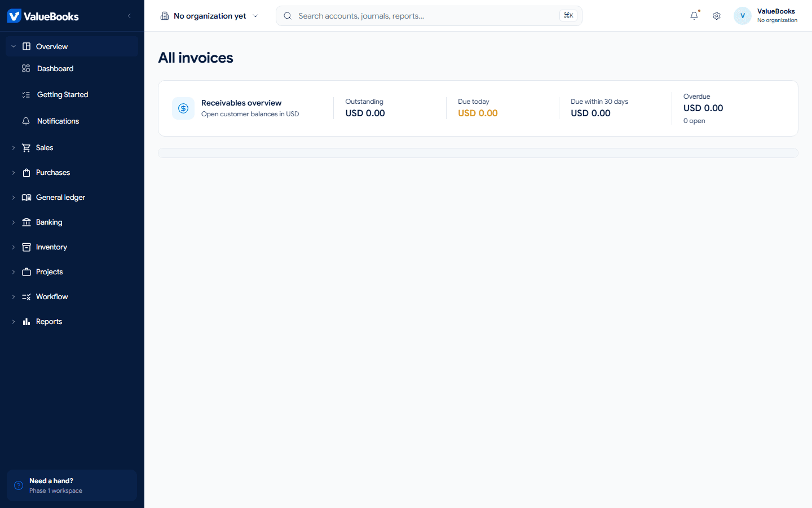Collapse the Overview section chevron
This screenshot has width=812, height=508.
point(14,46)
